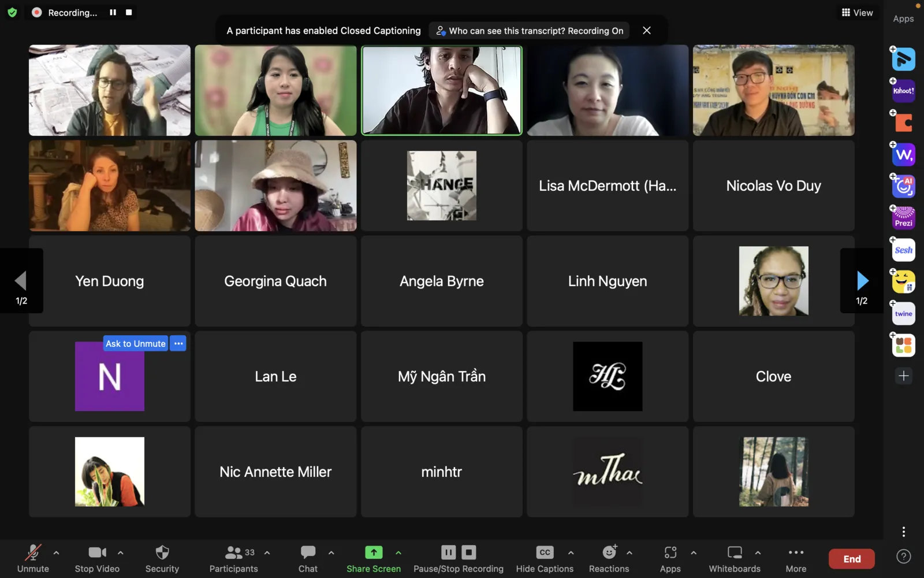Open options menu on N participant tile
The height and width of the screenshot is (578, 924).
tap(178, 343)
